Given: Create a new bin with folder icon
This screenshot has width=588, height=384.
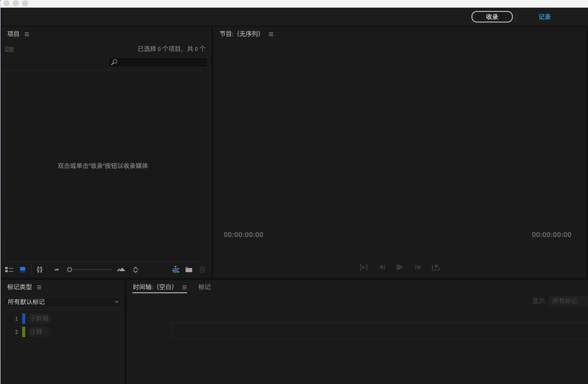Looking at the screenshot, I should 189,270.
